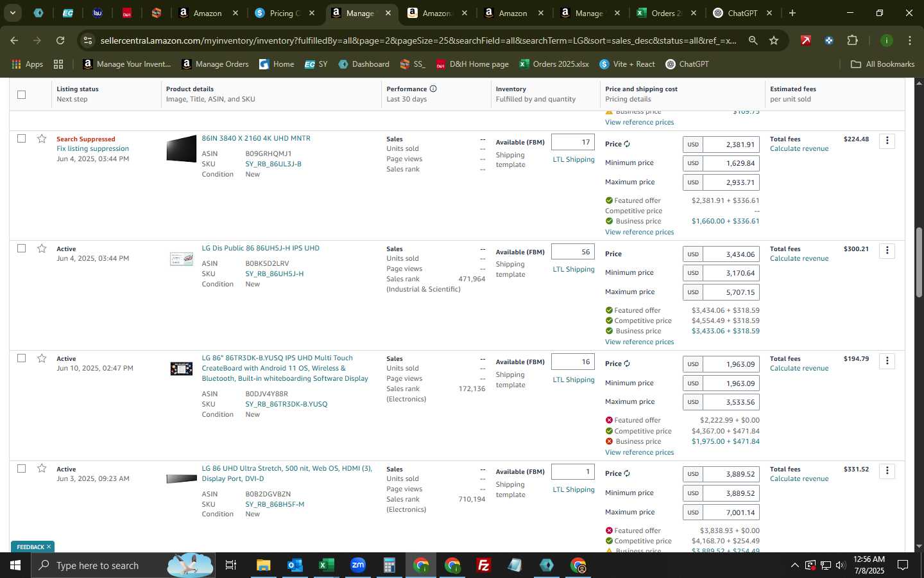Star the LG 86 UHD Ultra Stretch listing
The image size is (924, 578).
coord(42,469)
